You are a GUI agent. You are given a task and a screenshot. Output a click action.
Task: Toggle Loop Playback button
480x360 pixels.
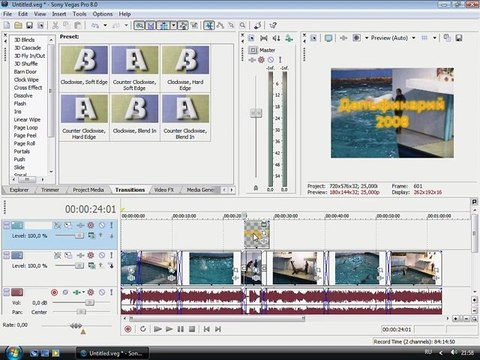tap(143, 329)
